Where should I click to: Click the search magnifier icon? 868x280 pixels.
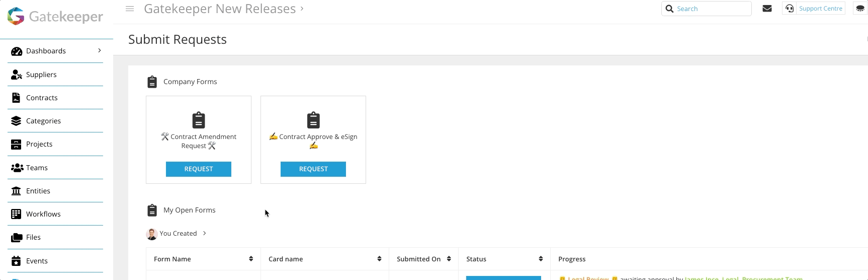pos(669,9)
